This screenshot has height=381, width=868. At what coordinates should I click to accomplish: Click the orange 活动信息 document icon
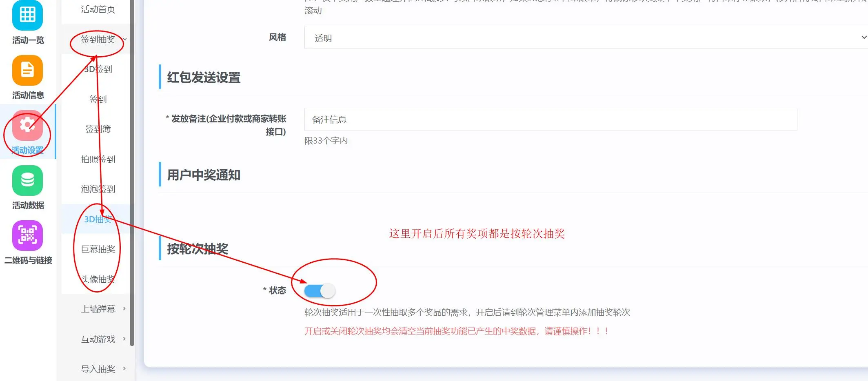click(27, 70)
